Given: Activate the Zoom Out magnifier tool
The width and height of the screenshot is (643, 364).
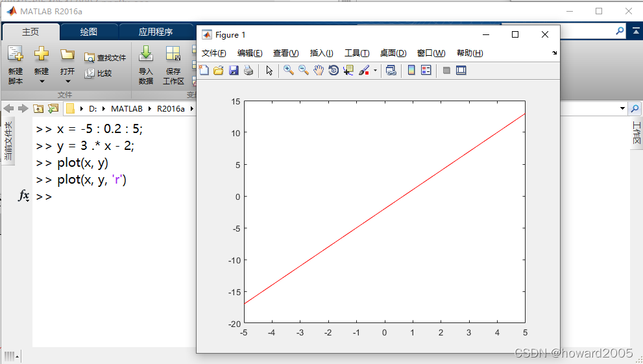Looking at the screenshot, I should point(304,71).
